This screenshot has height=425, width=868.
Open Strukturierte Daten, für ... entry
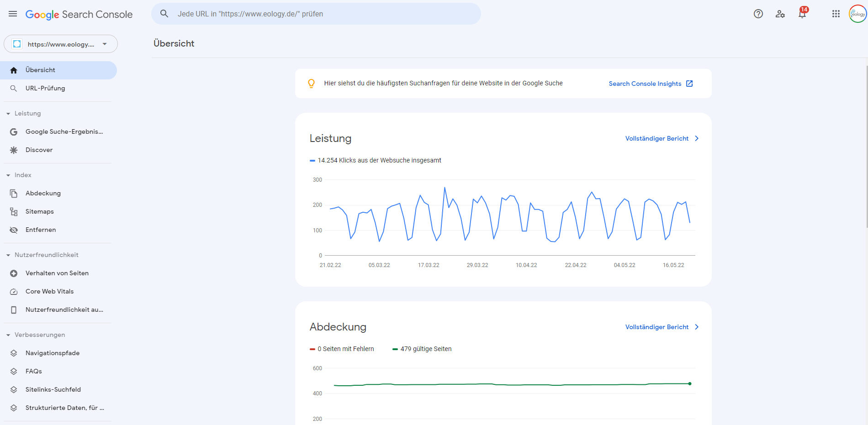58,408
